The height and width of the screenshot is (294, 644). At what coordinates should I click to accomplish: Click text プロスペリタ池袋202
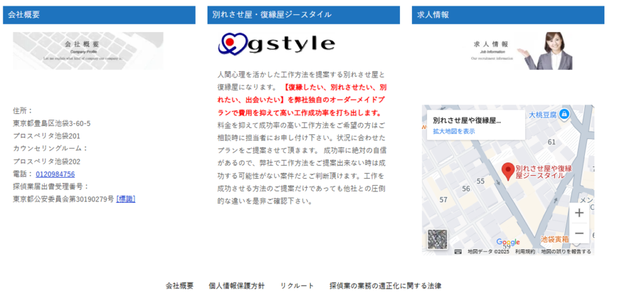click(47, 161)
